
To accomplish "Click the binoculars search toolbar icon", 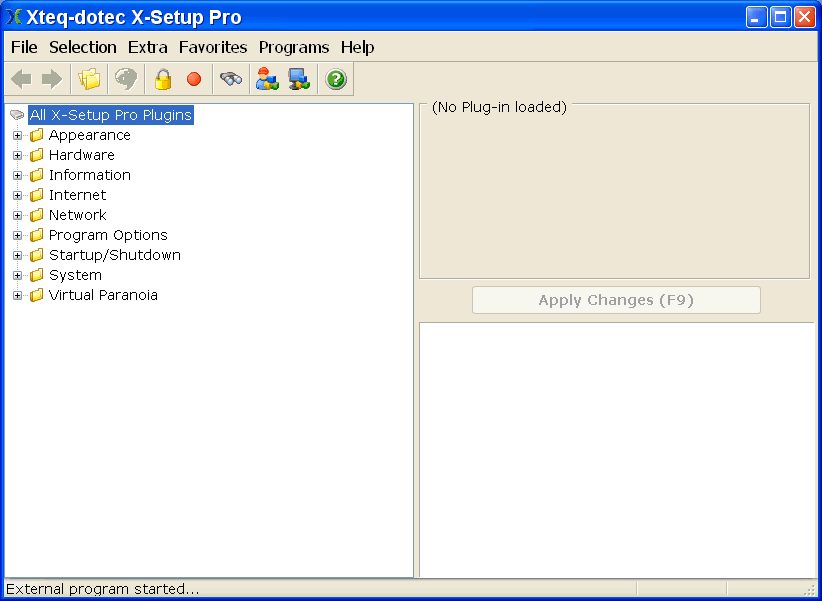I will [x=231, y=79].
